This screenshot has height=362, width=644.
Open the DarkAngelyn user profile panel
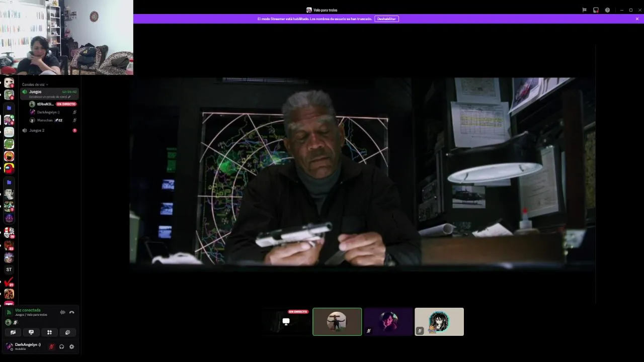click(x=24, y=346)
